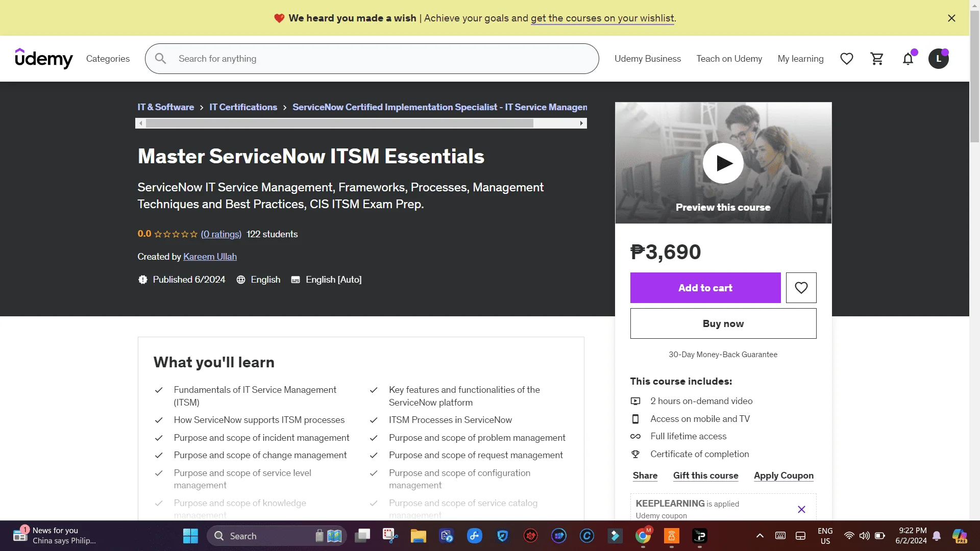This screenshot has height=551, width=980.
Task: Click the ₱3,690 price
Action: tap(666, 252)
